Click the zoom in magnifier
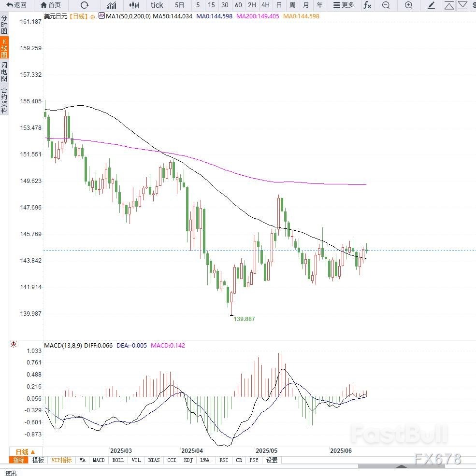This screenshot has width=476, height=476. [408, 5]
